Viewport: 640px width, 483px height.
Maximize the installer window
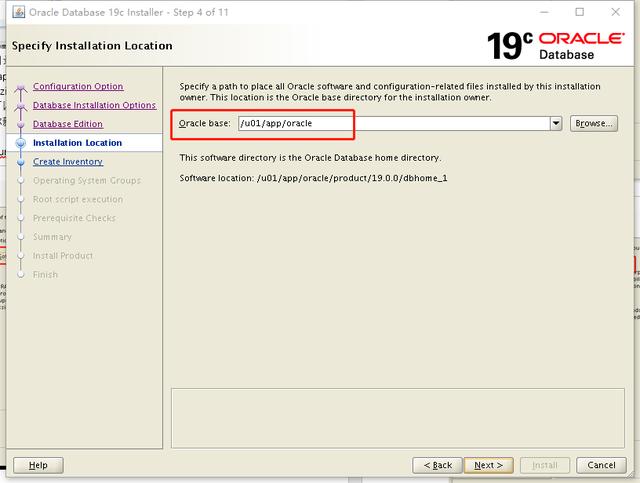(580, 12)
